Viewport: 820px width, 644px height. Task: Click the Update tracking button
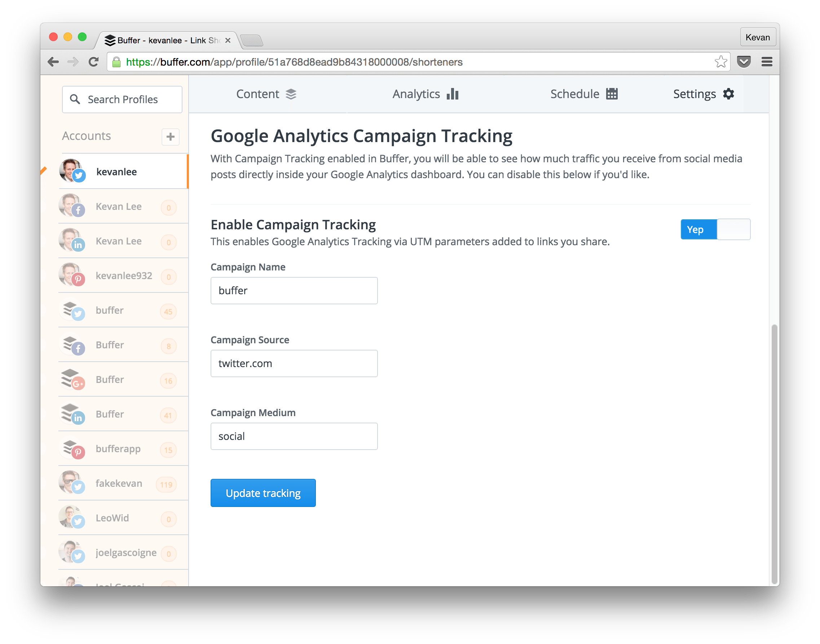point(263,494)
